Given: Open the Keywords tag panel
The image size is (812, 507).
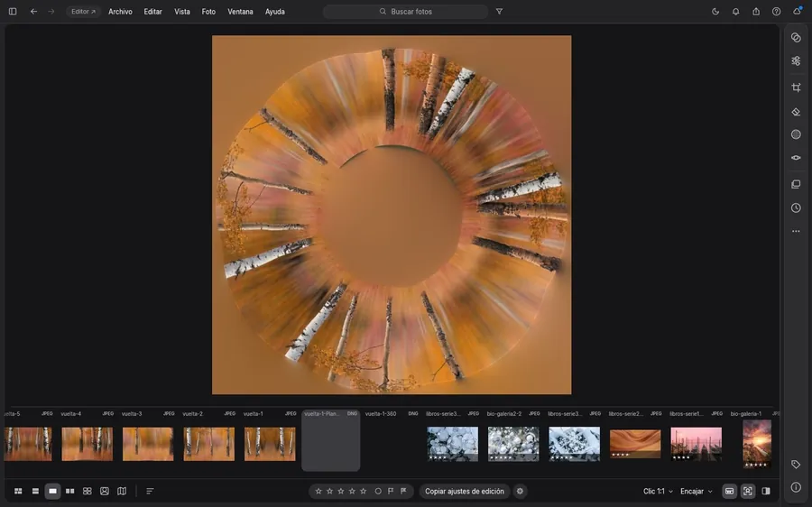Looking at the screenshot, I should tap(796, 465).
